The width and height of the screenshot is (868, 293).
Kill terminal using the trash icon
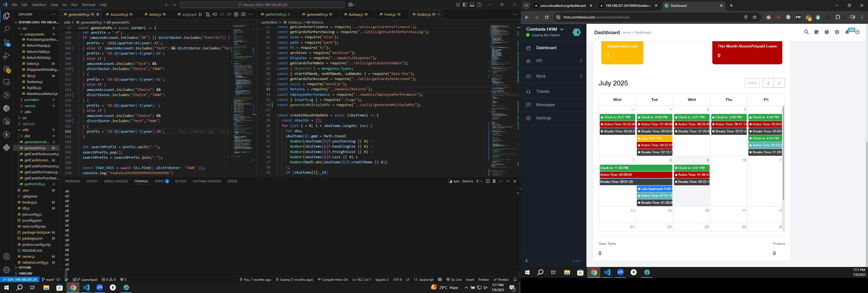click(x=494, y=181)
